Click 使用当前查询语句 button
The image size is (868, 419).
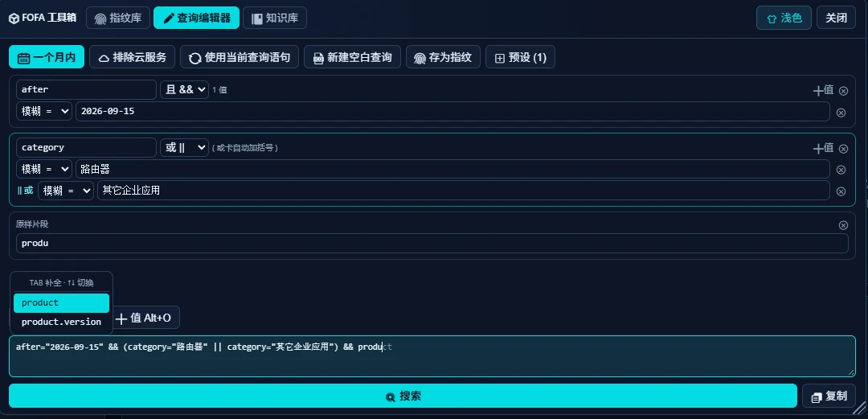(240, 57)
